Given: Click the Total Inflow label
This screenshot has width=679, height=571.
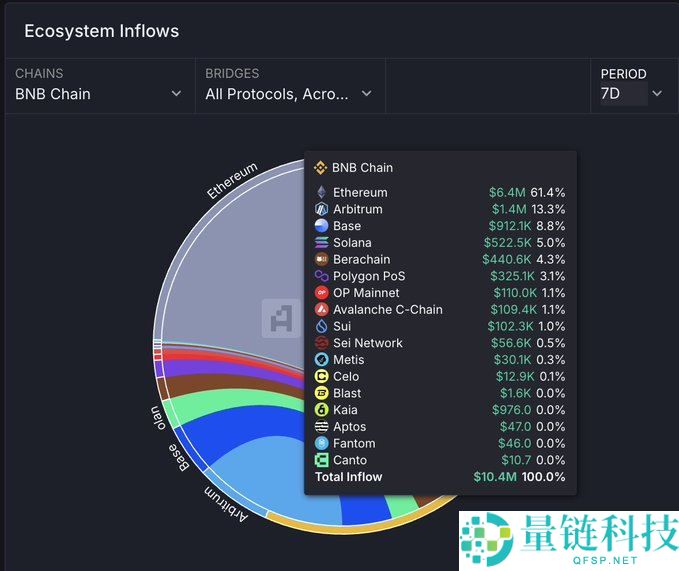Looking at the screenshot, I should point(349,477).
